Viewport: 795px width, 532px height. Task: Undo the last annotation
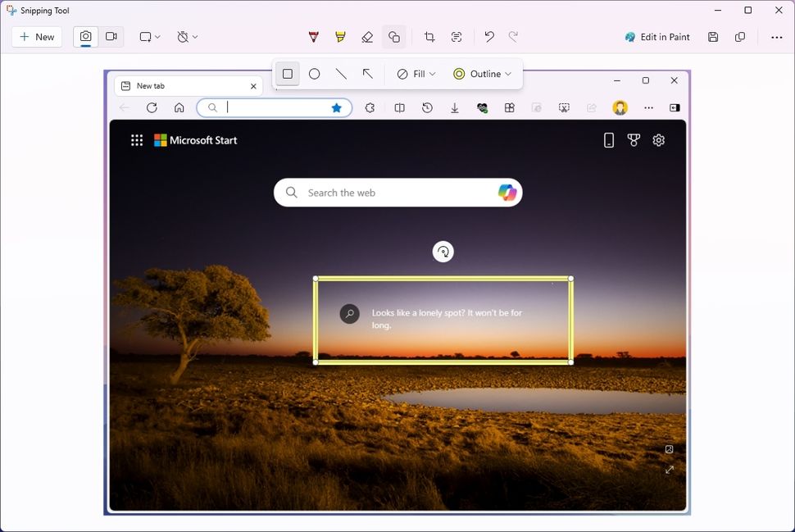(489, 37)
